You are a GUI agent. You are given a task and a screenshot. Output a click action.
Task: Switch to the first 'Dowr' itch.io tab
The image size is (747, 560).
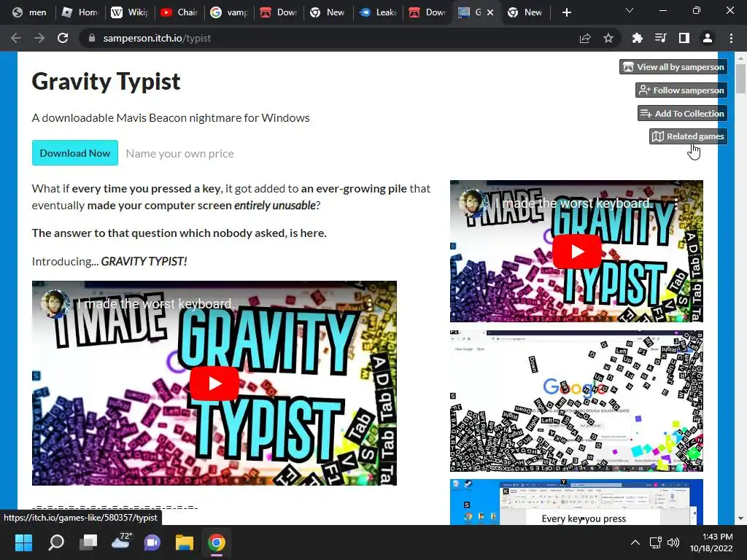point(279,13)
